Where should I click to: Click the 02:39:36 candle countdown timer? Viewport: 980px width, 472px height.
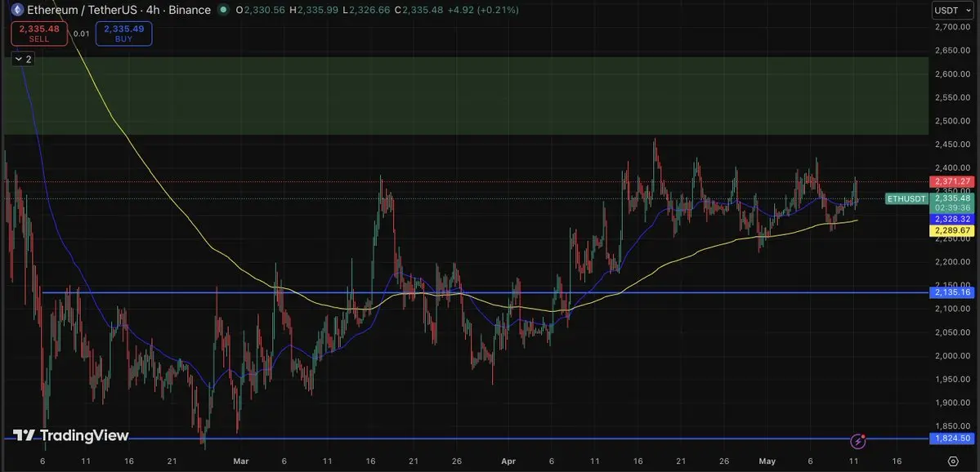[x=952, y=208]
